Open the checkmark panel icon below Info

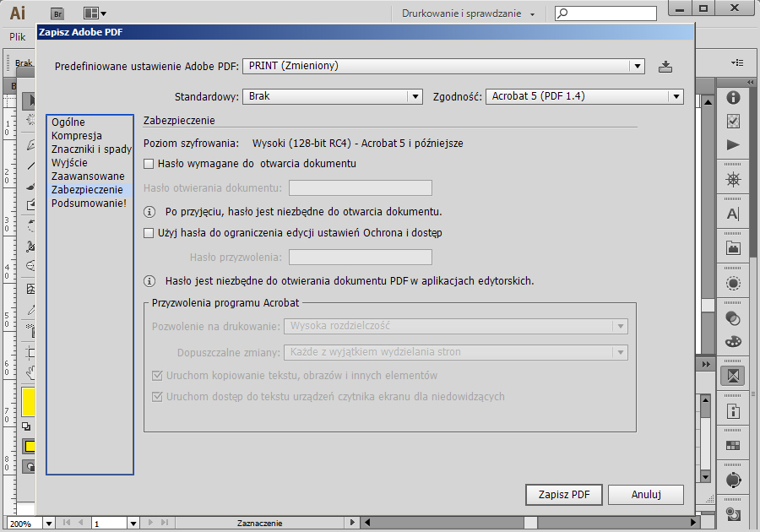tap(733, 121)
